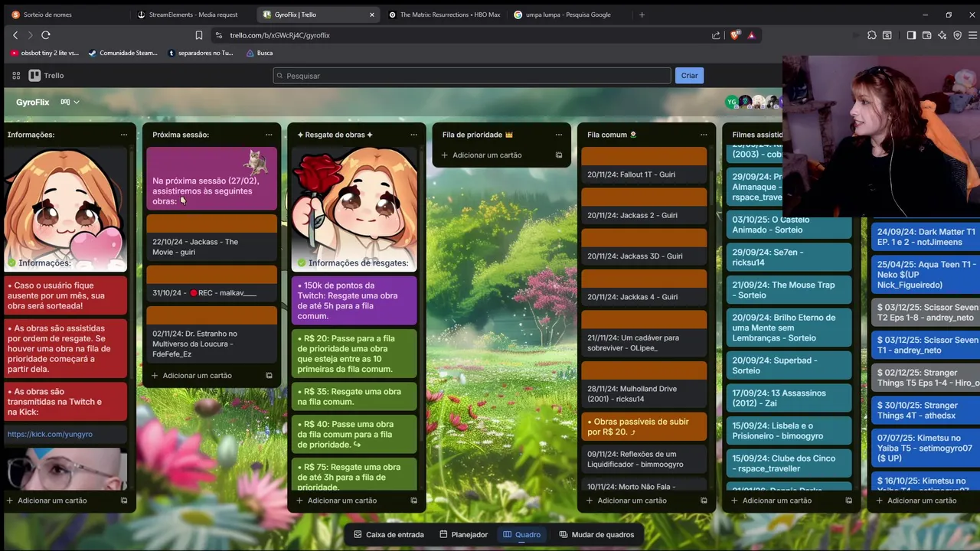Create from template in Resgate de obras
980x551 pixels.
pyautogui.click(x=413, y=500)
